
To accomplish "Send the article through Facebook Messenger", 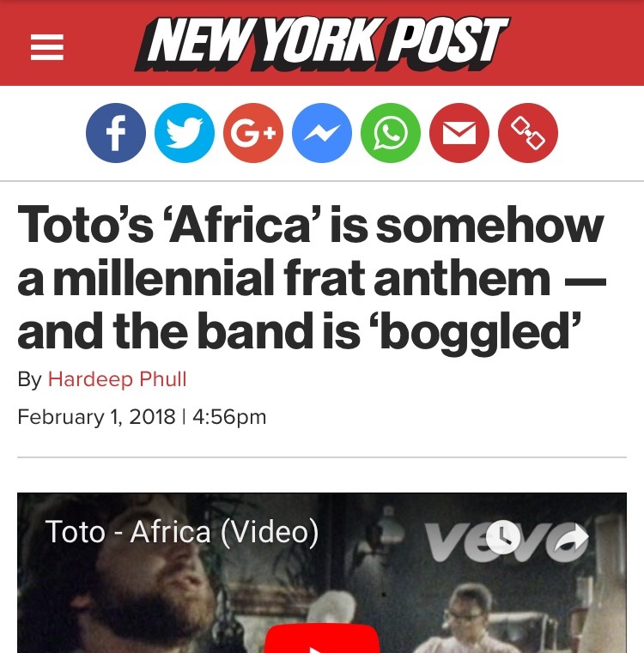I will click(x=322, y=133).
